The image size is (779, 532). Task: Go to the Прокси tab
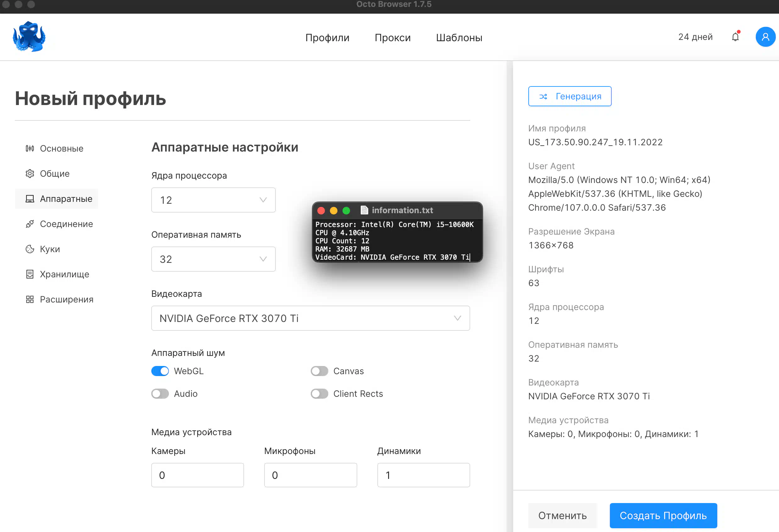(392, 37)
